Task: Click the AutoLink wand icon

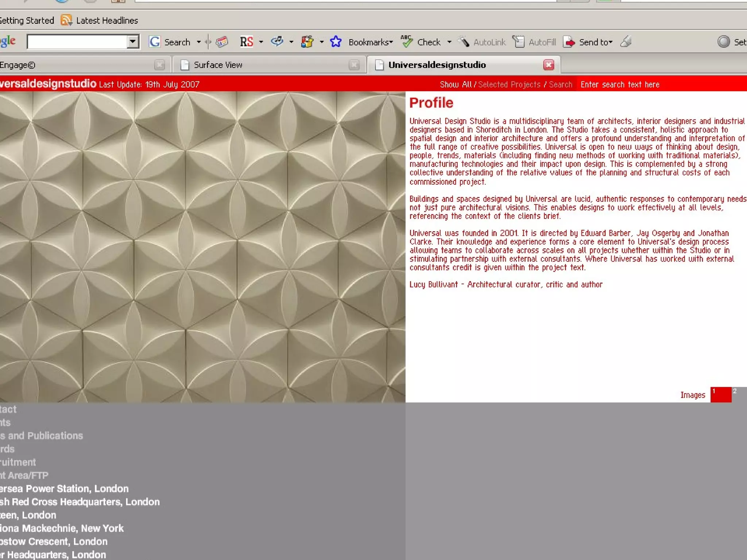Action: pos(464,42)
